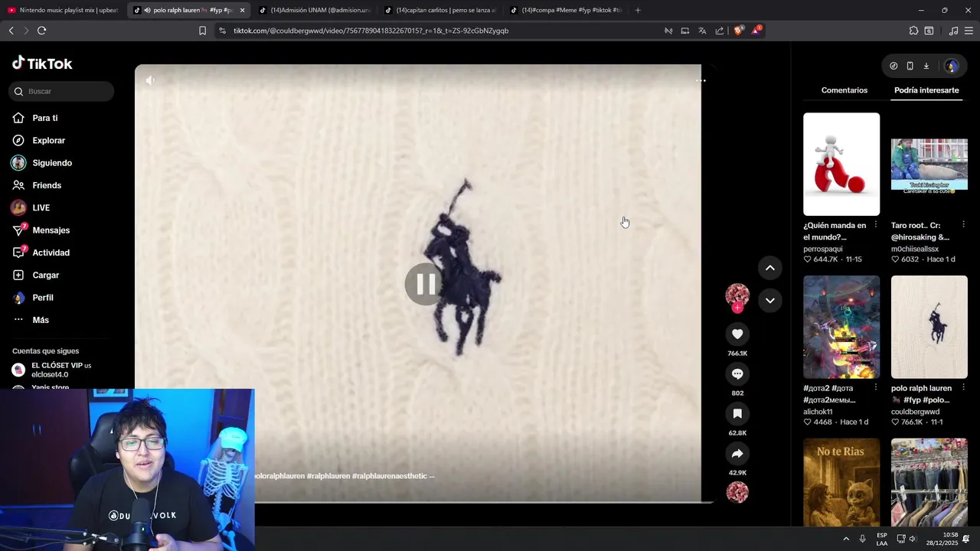Visit the couldbergwwd author link
The height and width of the screenshot is (551, 980).
tap(915, 412)
